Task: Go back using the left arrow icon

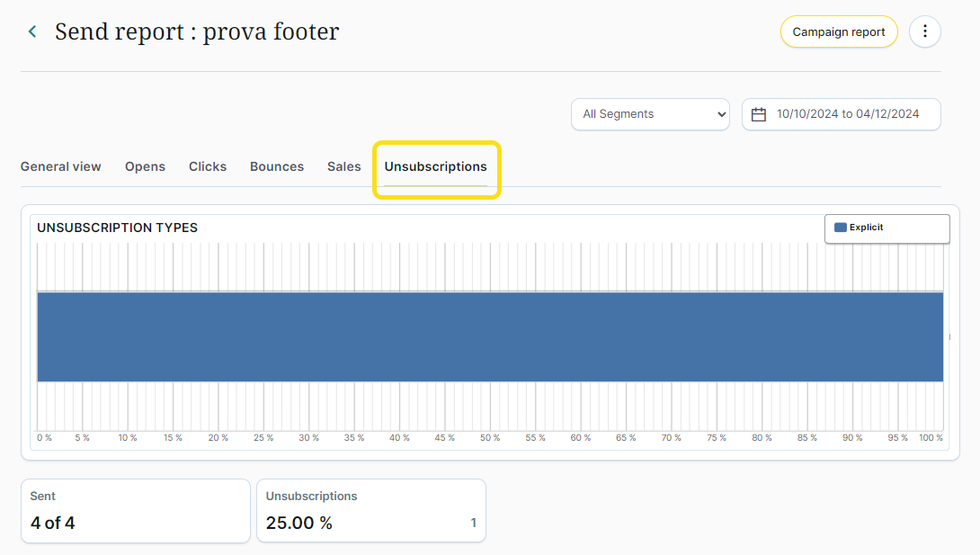Action: point(32,31)
